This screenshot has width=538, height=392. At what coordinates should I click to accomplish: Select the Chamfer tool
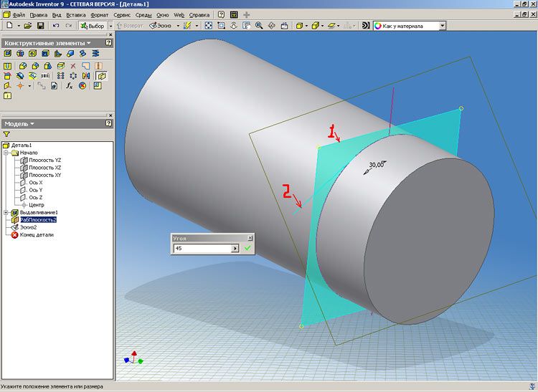(35, 66)
